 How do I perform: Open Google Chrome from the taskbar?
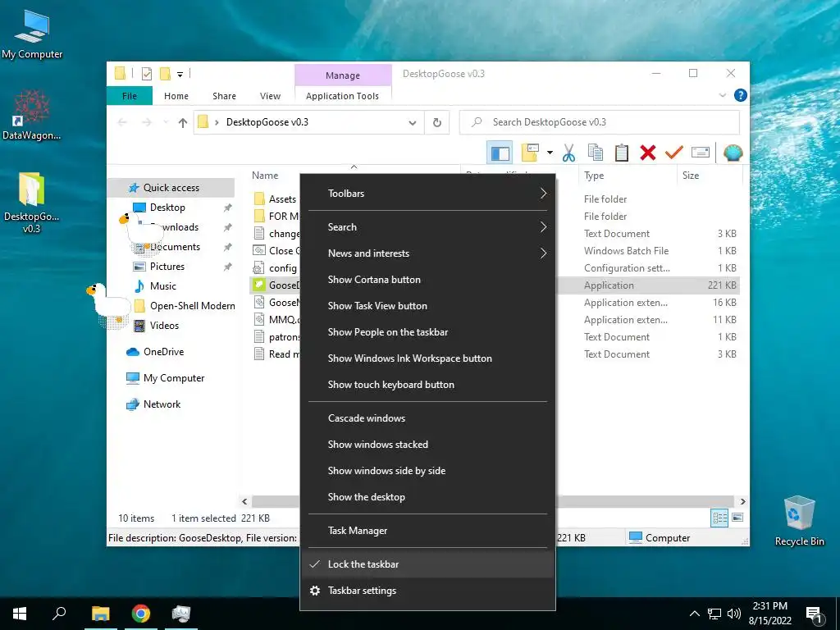tap(141, 614)
